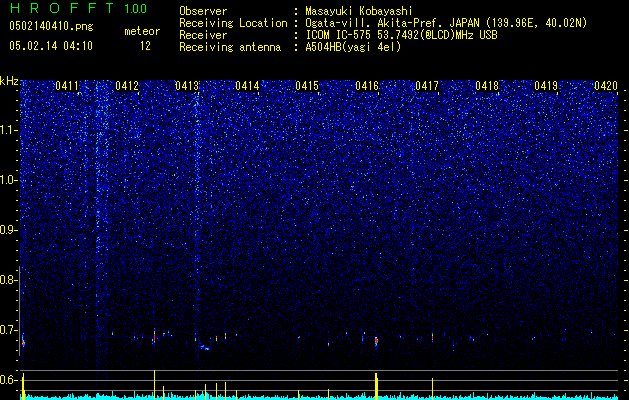Click the 0416 time marker

point(367,86)
